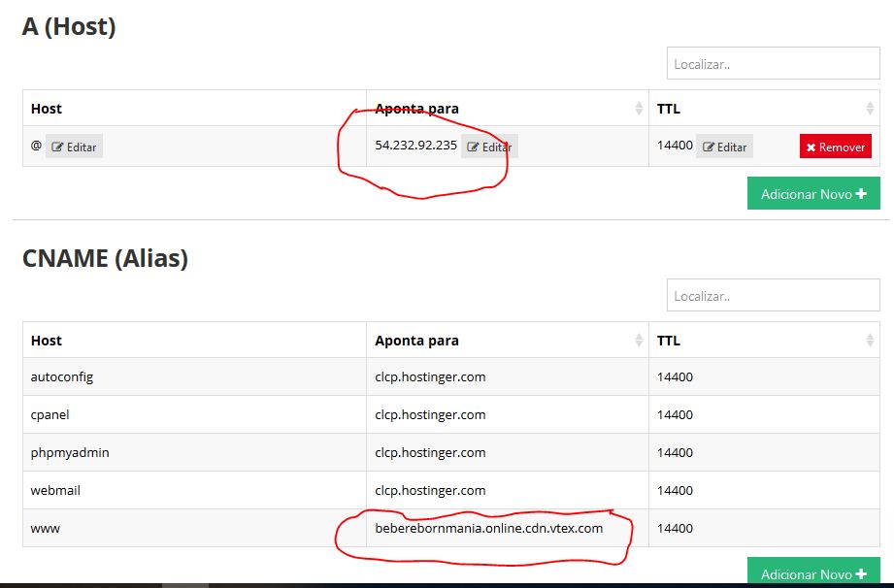894x588 pixels.
Task: Click the 14400 TTL in www row
Action: click(x=675, y=528)
